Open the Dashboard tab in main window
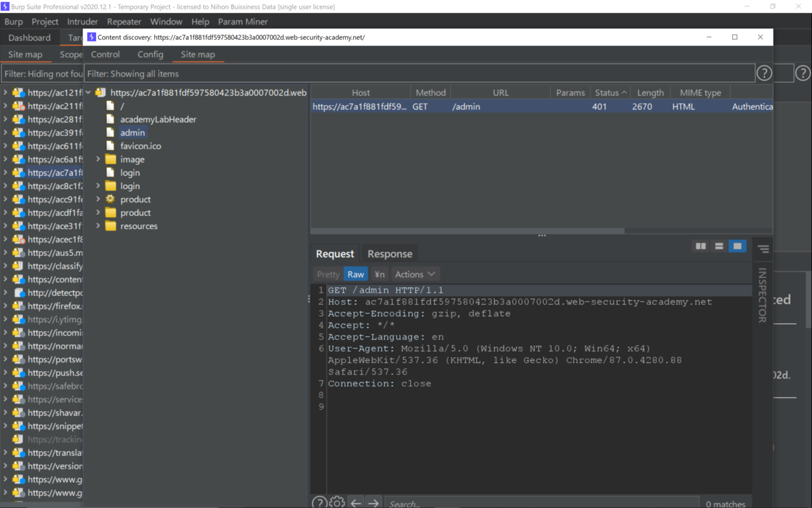Image resolution: width=812 pixels, height=508 pixels. [x=30, y=38]
